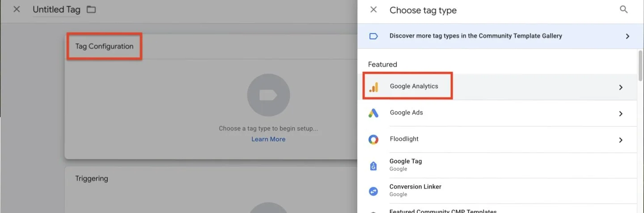Close the Choose tag type panel
This screenshot has height=213, width=644.
coord(373,9)
